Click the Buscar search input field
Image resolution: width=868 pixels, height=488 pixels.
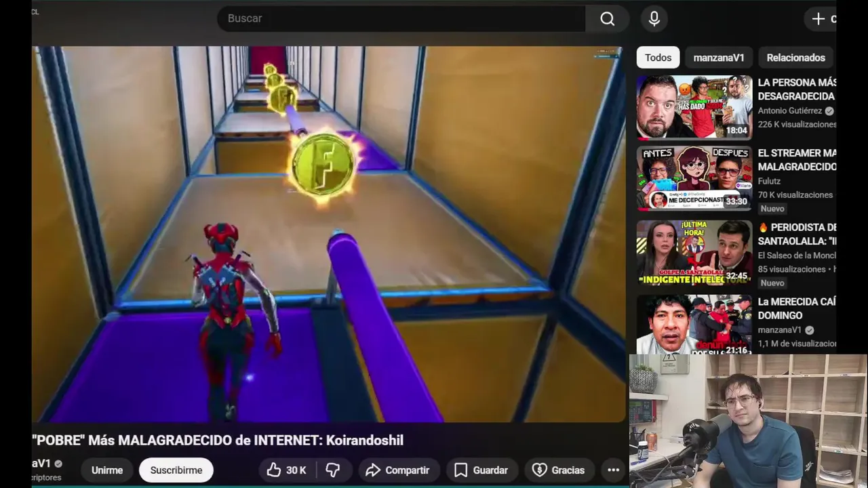pyautogui.click(x=401, y=19)
